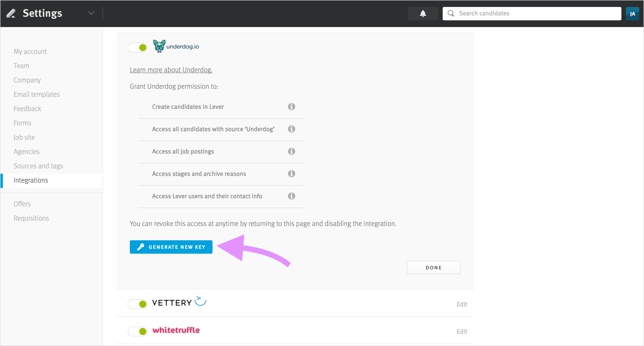Click the Lever pencil logo icon
The image size is (644, 346).
(11, 13)
